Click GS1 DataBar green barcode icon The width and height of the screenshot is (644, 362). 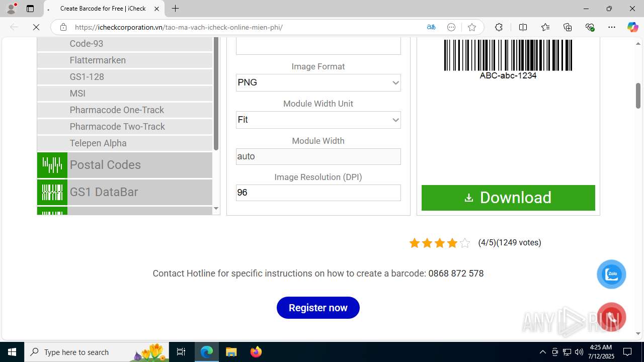(52, 192)
